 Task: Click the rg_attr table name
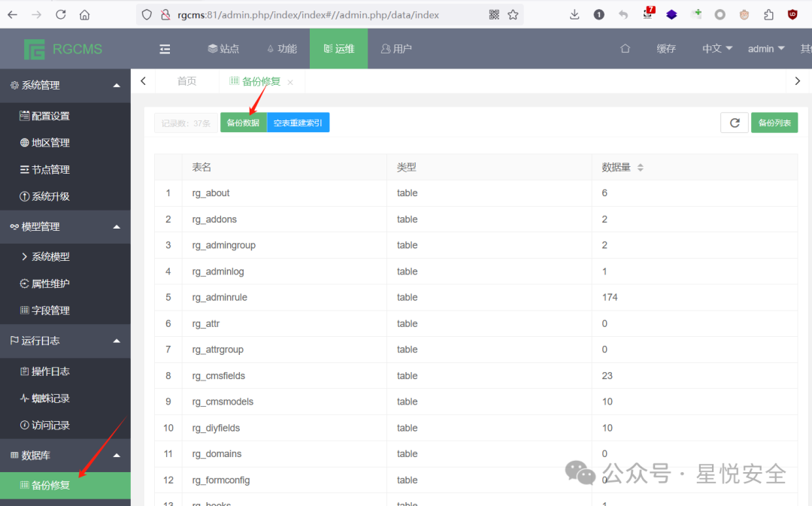coord(205,324)
